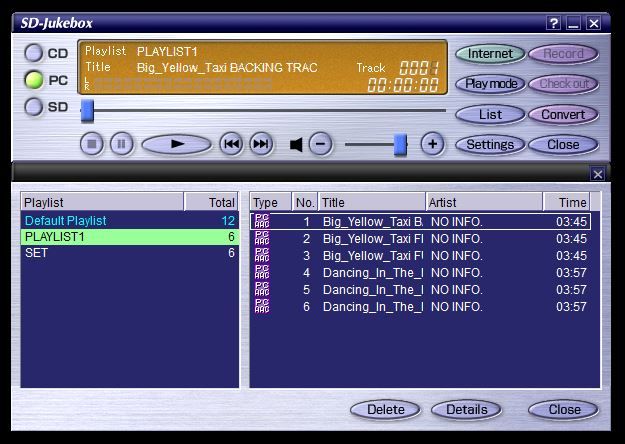Start playback with the Play button
The width and height of the screenshot is (625, 444).
tap(176, 144)
